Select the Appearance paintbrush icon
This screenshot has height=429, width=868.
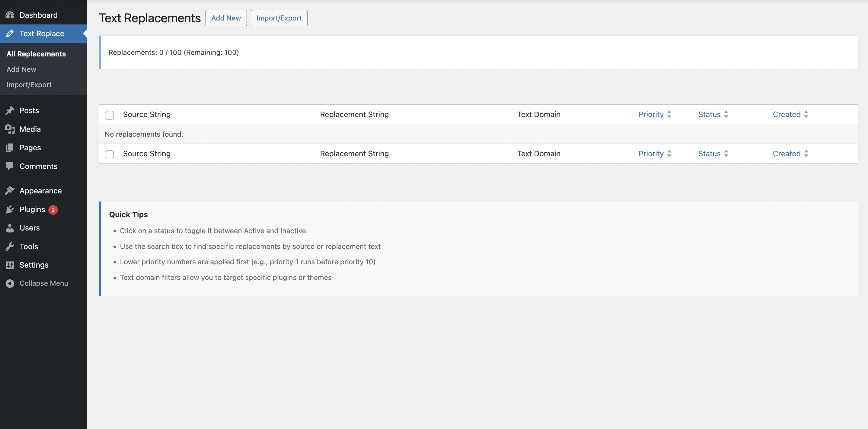coord(10,190)
